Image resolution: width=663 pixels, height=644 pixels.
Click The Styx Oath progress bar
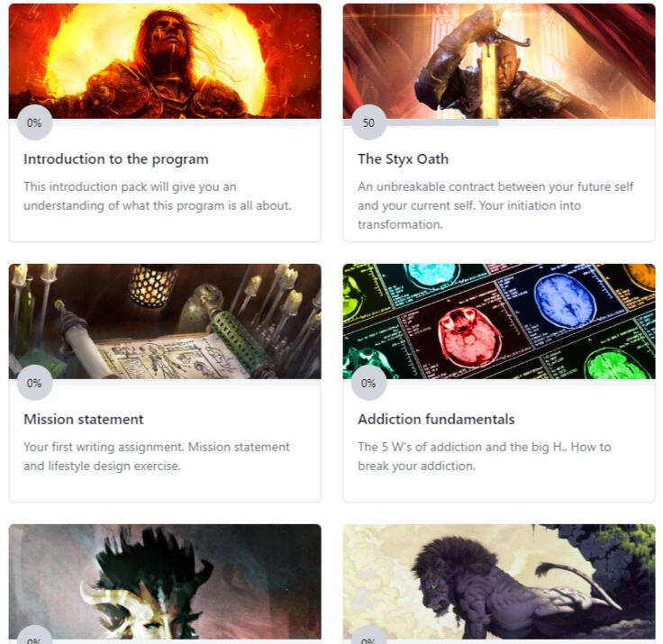click(x=499, y=122)
